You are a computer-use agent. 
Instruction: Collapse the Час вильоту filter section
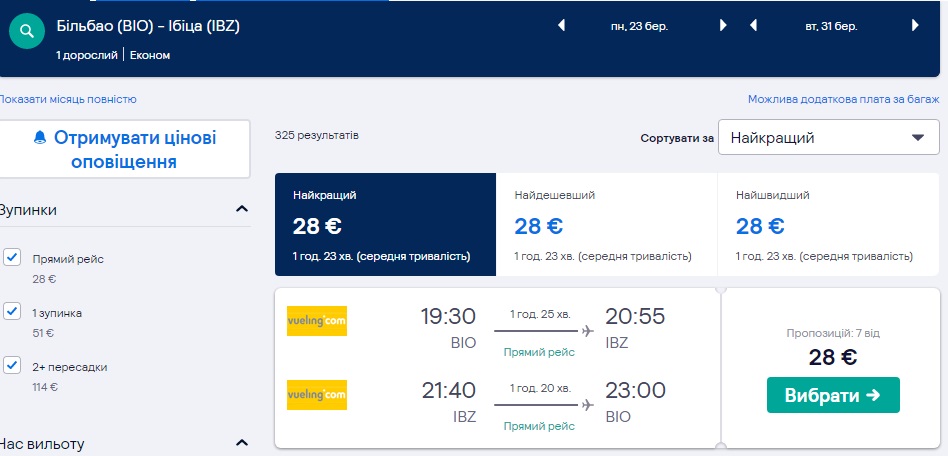coord(241,443)
